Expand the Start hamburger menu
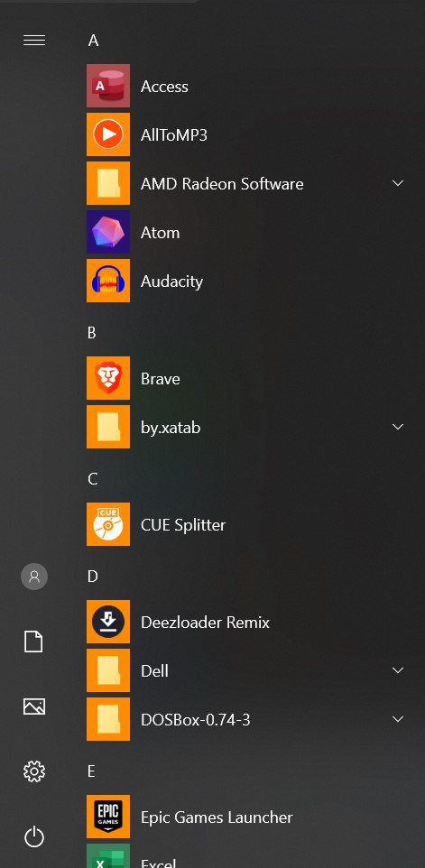425x868 pixels. (34, 40)
